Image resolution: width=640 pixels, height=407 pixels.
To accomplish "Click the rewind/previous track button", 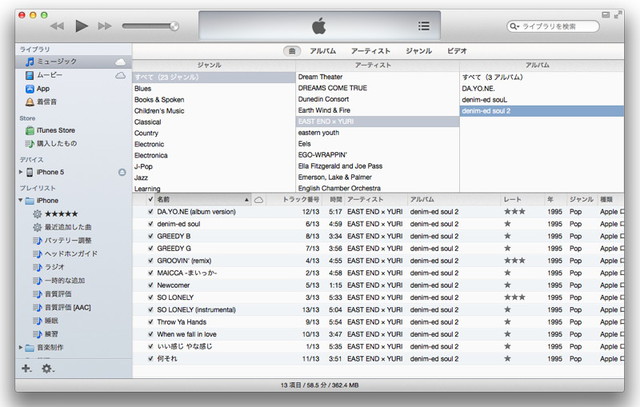I will pyautogui.click(x=57, y=25).
